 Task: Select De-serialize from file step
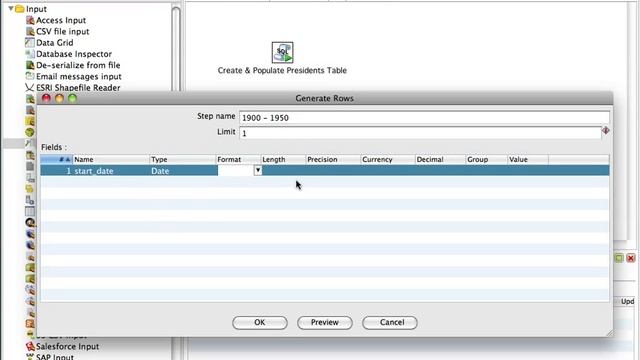78,65
